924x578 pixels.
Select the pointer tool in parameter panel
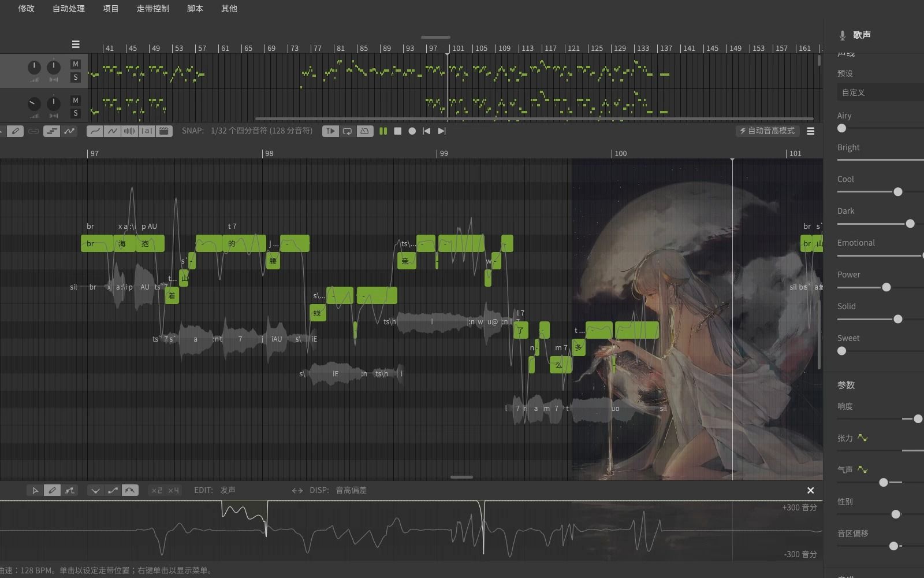tap(35, 490)
